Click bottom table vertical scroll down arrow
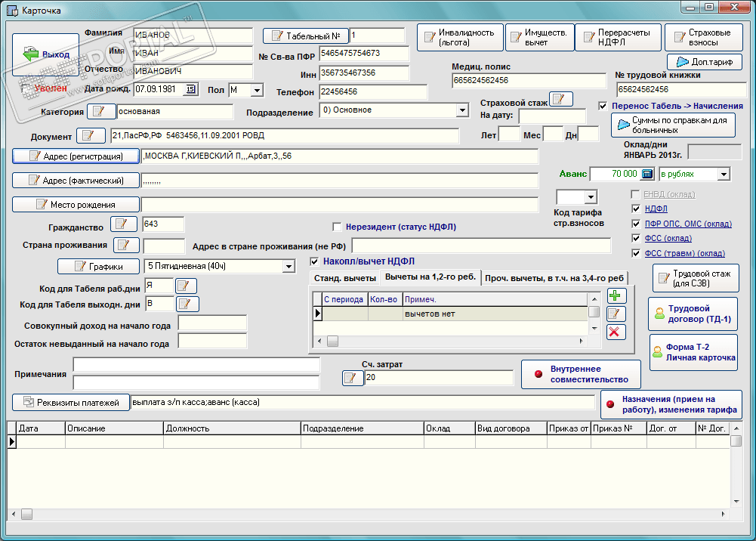This screenshot has width=756, height=541. tap(736, 502)
